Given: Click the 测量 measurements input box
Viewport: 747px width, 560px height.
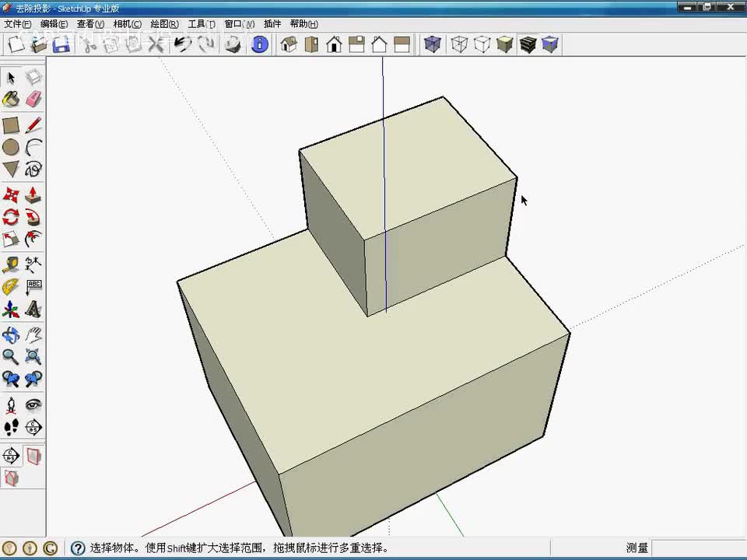Looking at the screenshot, I should (x=699, y=548).
